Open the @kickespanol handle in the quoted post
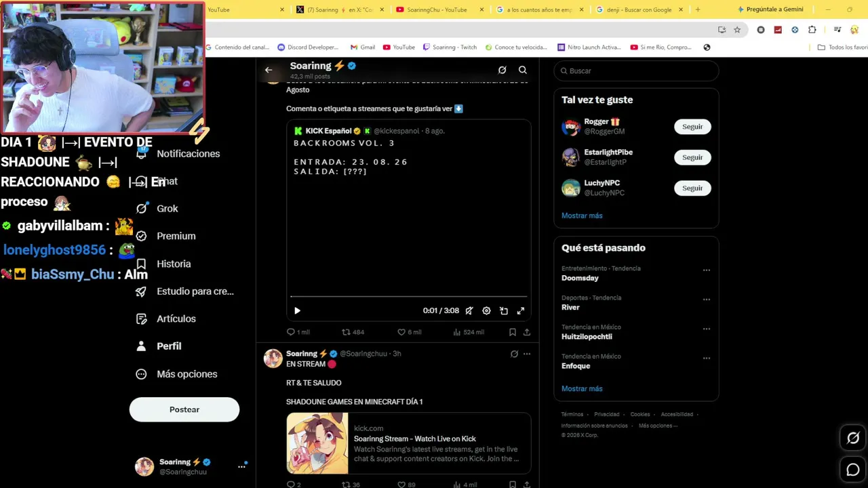 click(397, 131)
